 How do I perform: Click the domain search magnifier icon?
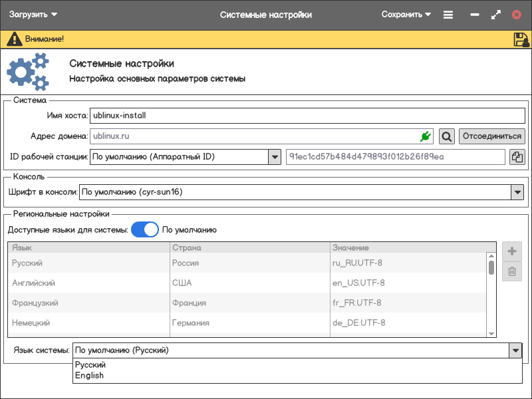447,136
